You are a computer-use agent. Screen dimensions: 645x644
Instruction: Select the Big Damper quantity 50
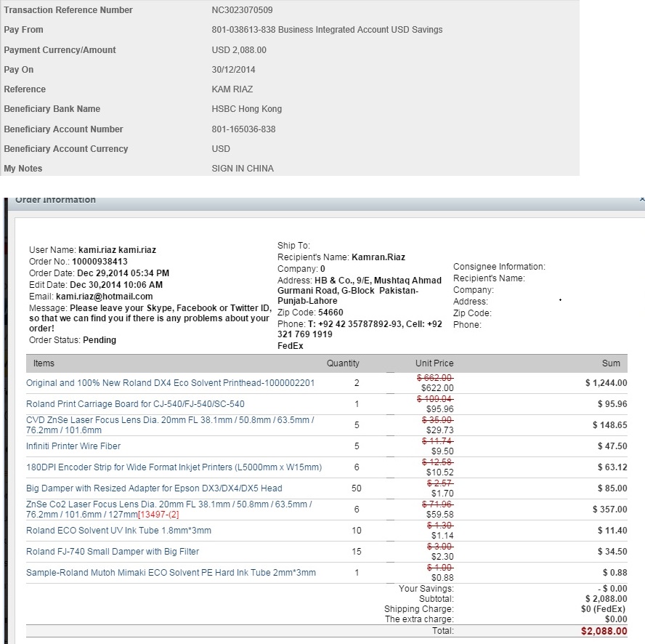coord(356,488)
